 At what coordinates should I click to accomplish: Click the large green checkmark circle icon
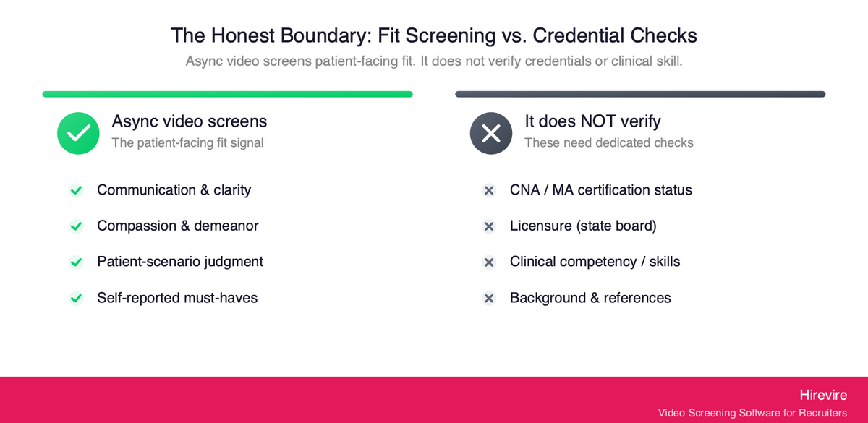78,133
